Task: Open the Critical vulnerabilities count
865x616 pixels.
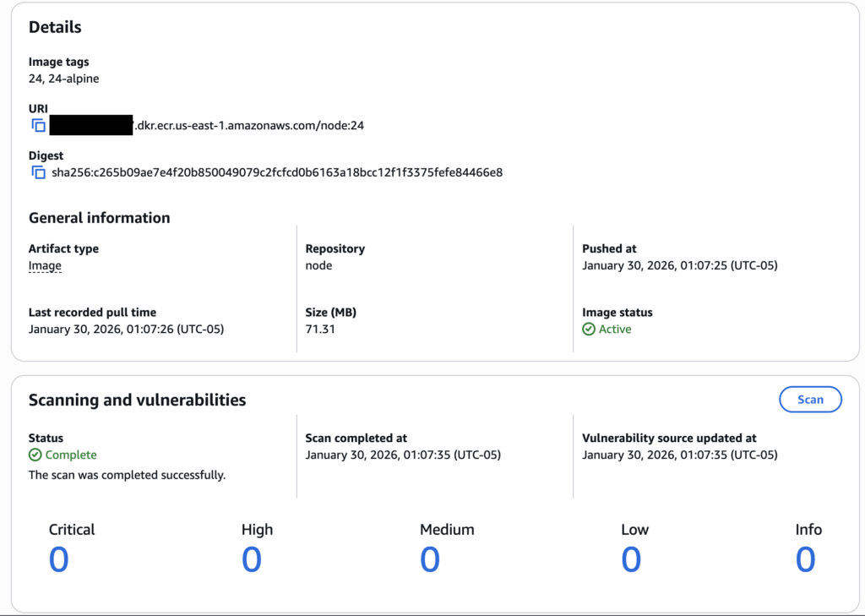Action: 58,559
